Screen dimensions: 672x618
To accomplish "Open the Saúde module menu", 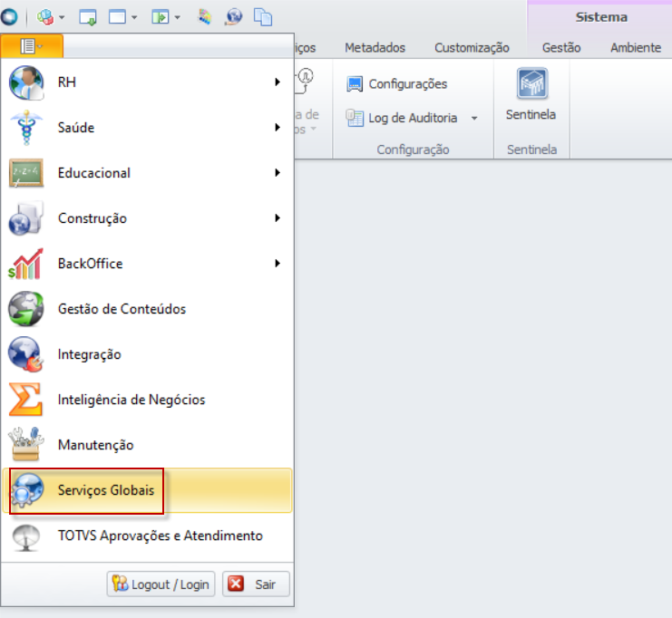I will [147, 128].
